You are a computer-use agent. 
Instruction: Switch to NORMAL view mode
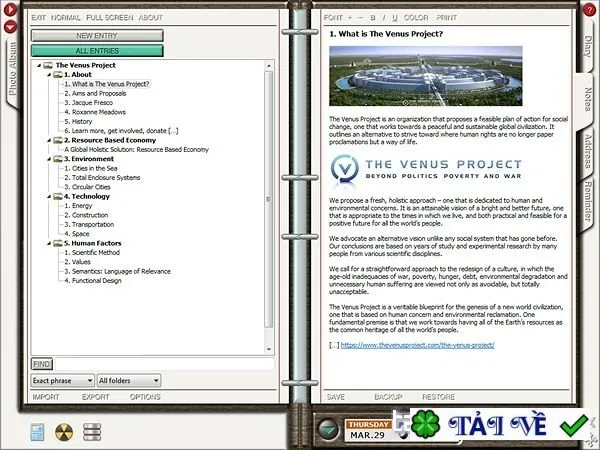pyautogui.click(x=66, y=18)
